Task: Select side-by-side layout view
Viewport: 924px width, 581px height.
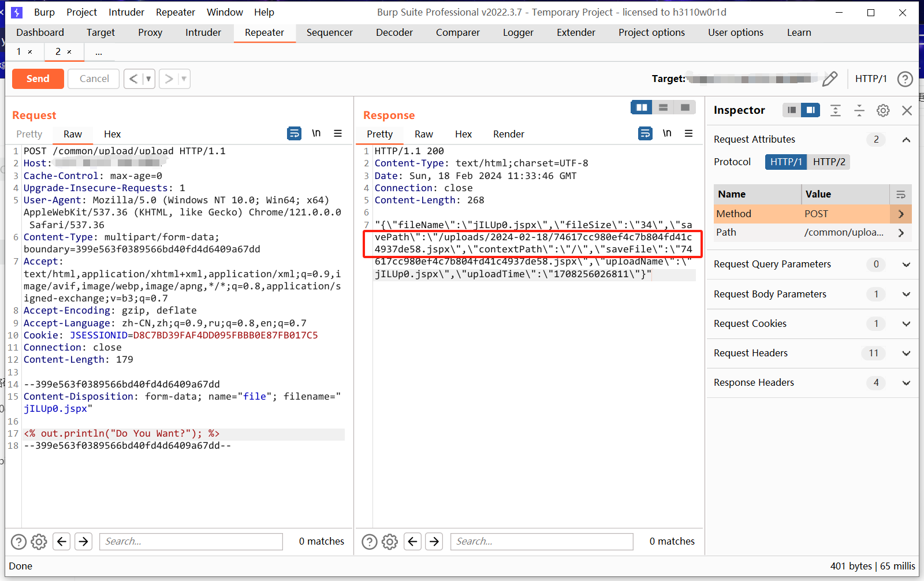Action: pos(642,107)
